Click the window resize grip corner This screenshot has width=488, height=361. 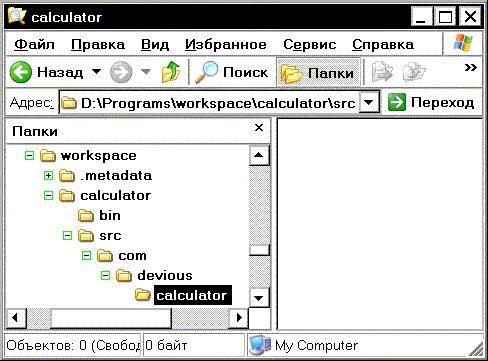point(476,349)
